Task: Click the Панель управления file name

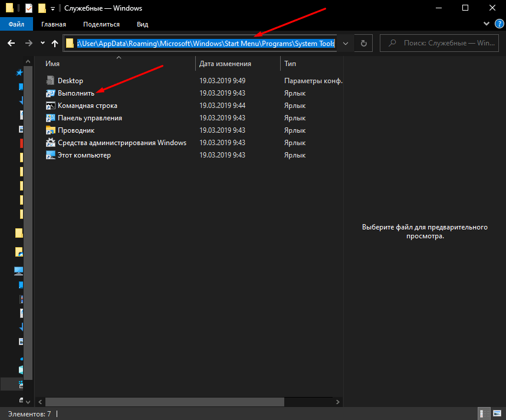Action: point(90,118)
